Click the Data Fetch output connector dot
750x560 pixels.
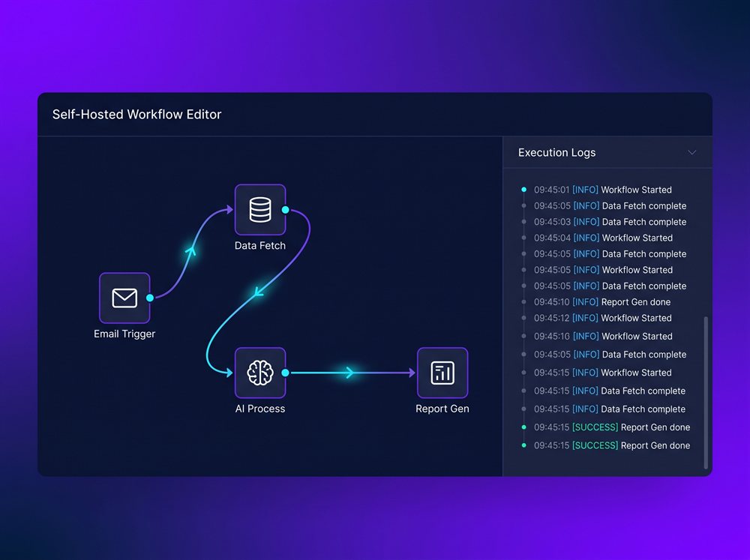point(286,209)
